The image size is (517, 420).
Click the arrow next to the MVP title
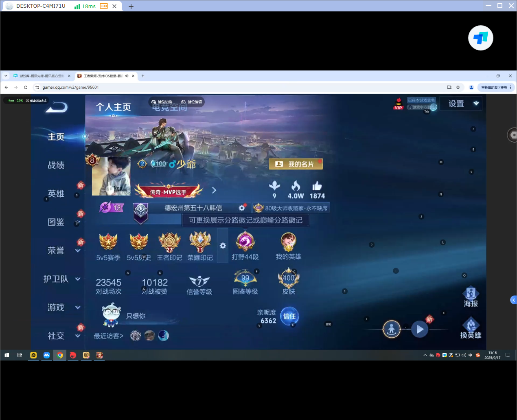tap(214, 190)
